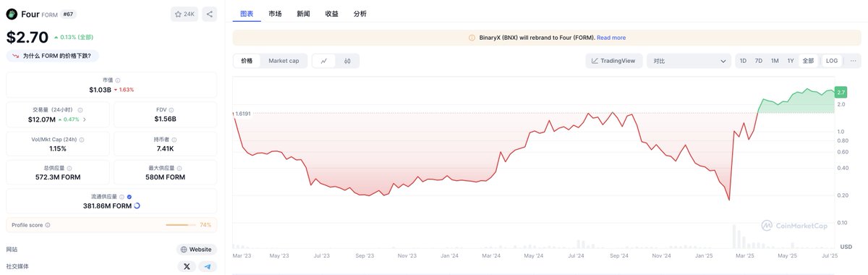
Task: Click the $12.07M volume value
Action: 41,119
